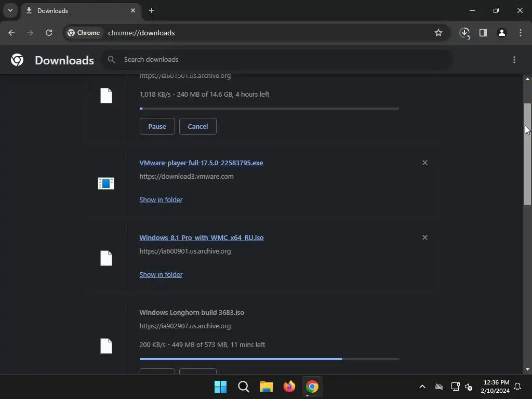The image size is (532, 399).
Task: Click the browser forward arrow
Action: click(x=30, y=33)
